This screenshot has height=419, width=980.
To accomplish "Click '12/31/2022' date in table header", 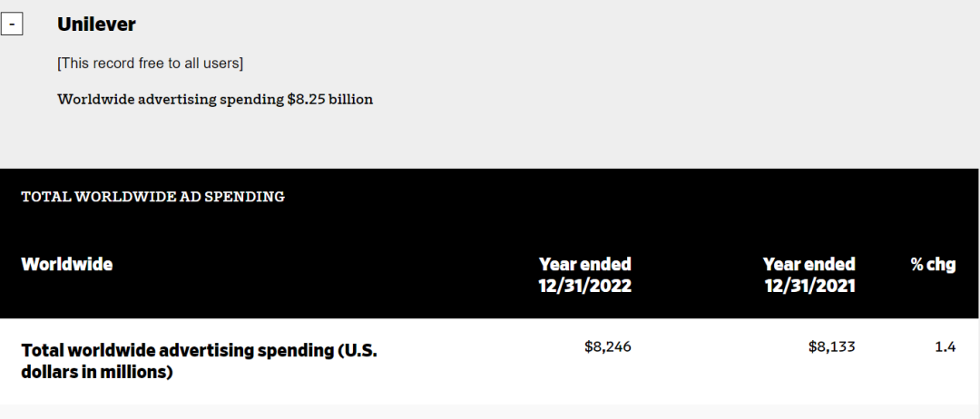I will click(x=585, y=286).
